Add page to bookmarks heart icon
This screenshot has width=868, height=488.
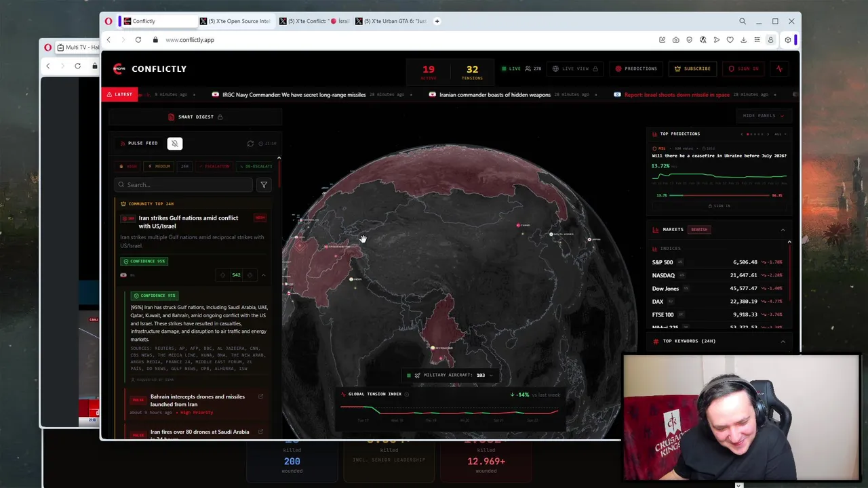[730, 40]
